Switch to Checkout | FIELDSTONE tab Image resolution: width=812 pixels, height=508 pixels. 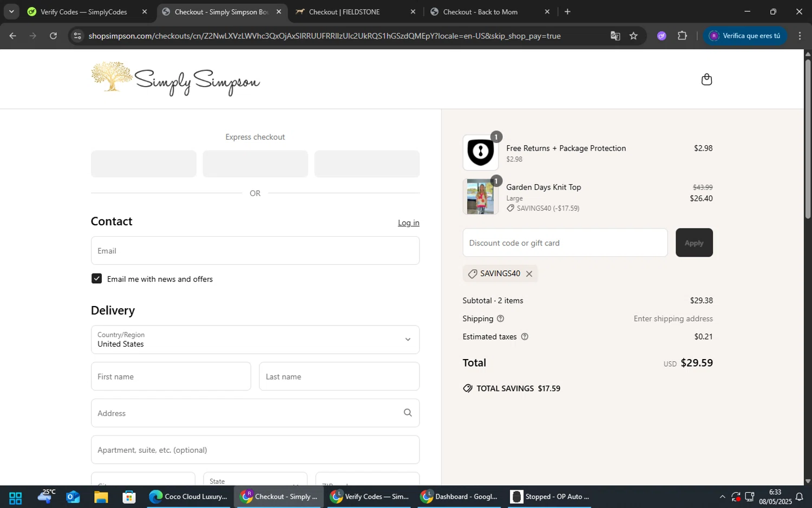coord(344,11)
